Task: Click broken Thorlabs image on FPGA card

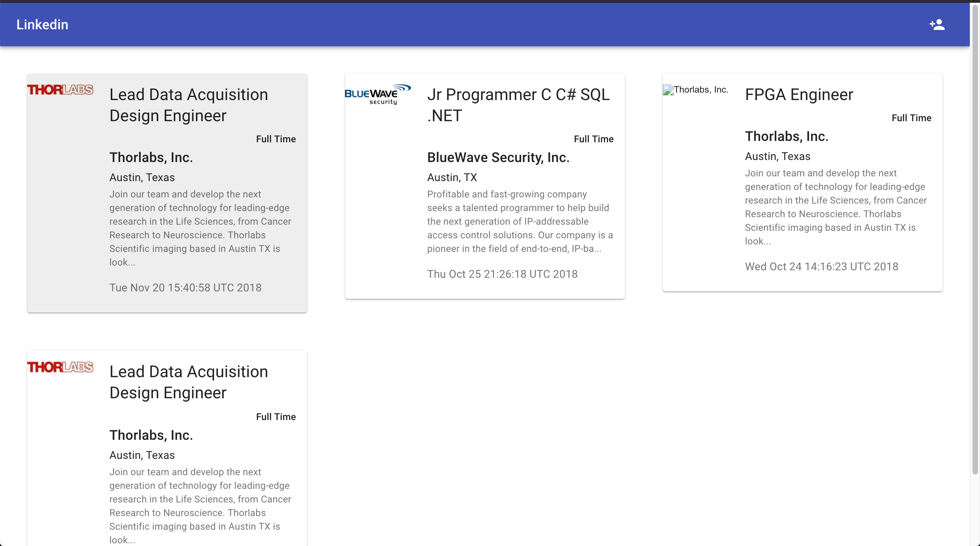Action: pos(696,90)
